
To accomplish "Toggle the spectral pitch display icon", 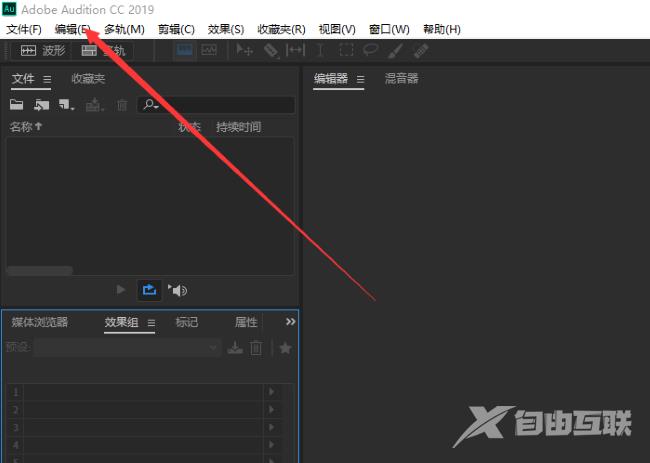I will pos(209,51).
